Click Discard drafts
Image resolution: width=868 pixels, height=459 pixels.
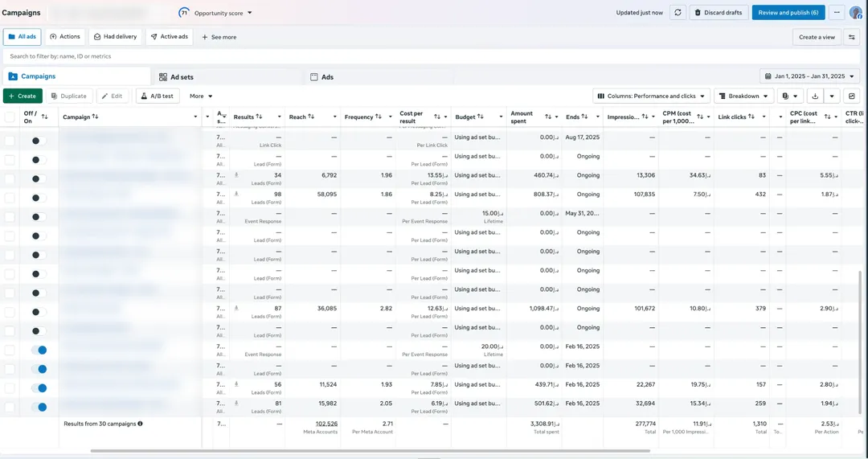tap(719, 13)
